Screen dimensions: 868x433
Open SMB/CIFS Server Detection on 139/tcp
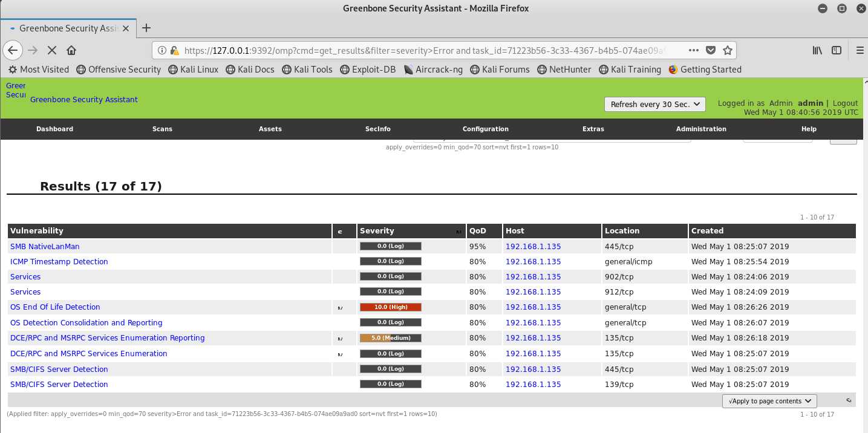pyautogui.click(x=59, y=384)
